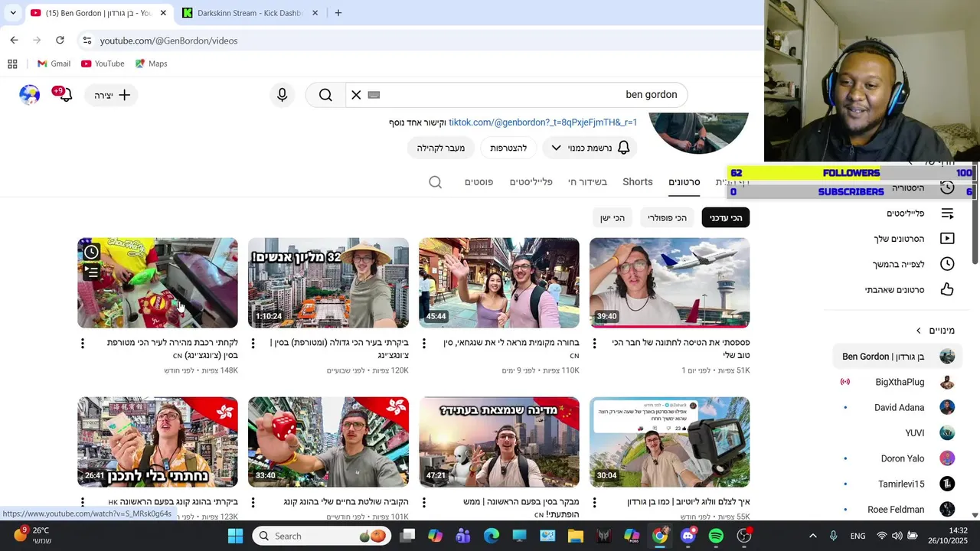Select the בשידור חי (Live) channel tab

[x=588, y=182]
